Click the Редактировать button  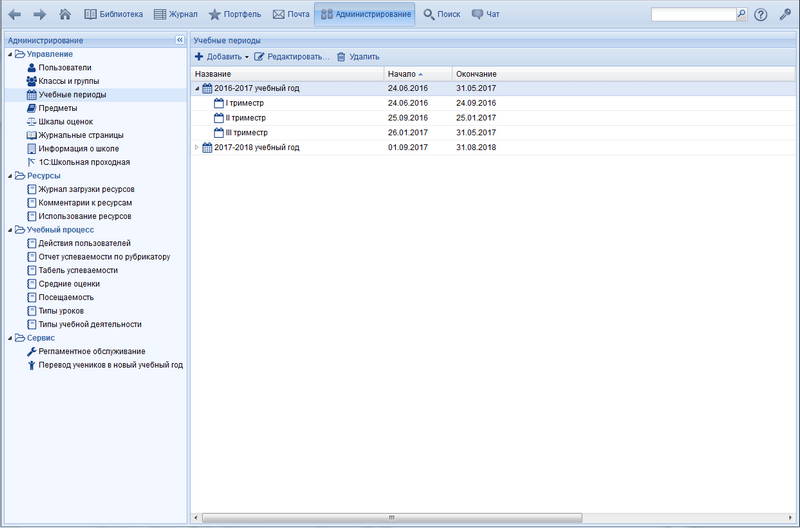tap(292, 57)
